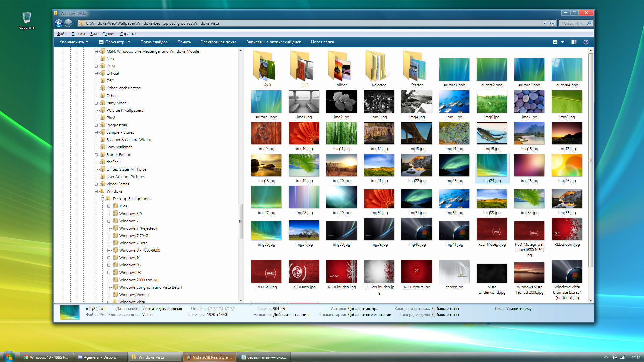Expand the Windows 10 tree node
This screenshot has width=644, height=362.
pos(109,258)
